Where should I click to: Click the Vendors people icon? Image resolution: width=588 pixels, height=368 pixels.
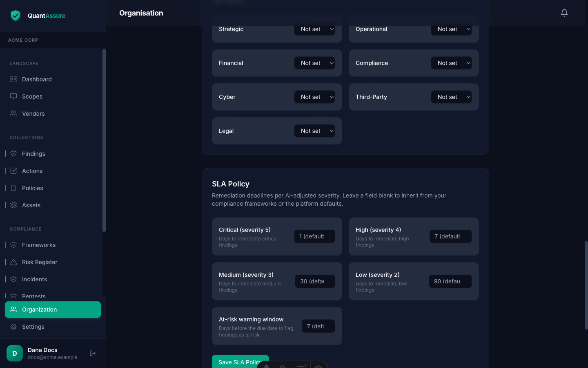click(x=13, y=114)
